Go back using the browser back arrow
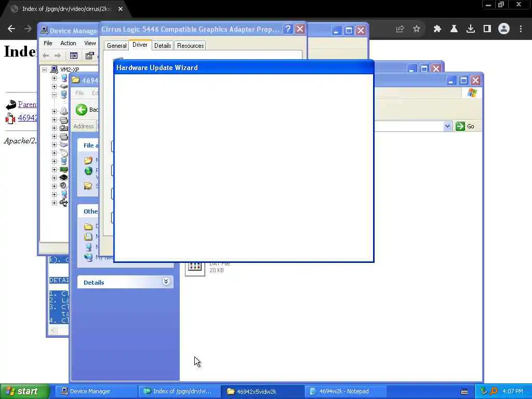532x399 pixels. click(x=11, y=29)
